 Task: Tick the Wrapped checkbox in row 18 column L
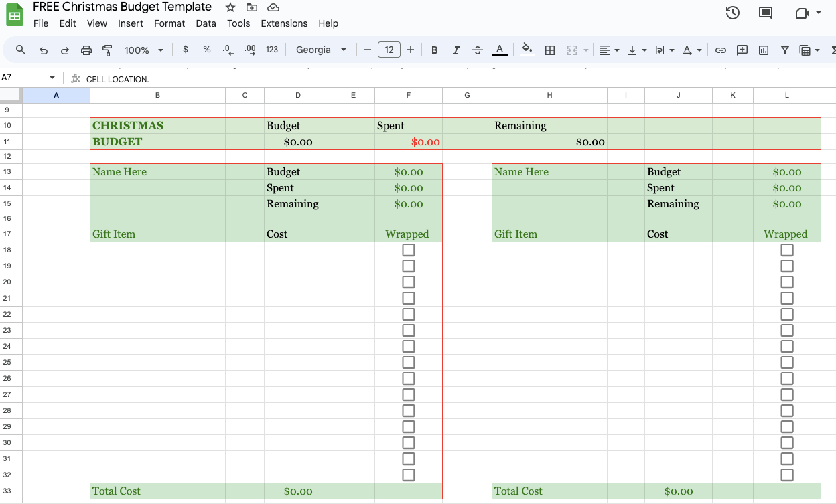coord(787,250)
